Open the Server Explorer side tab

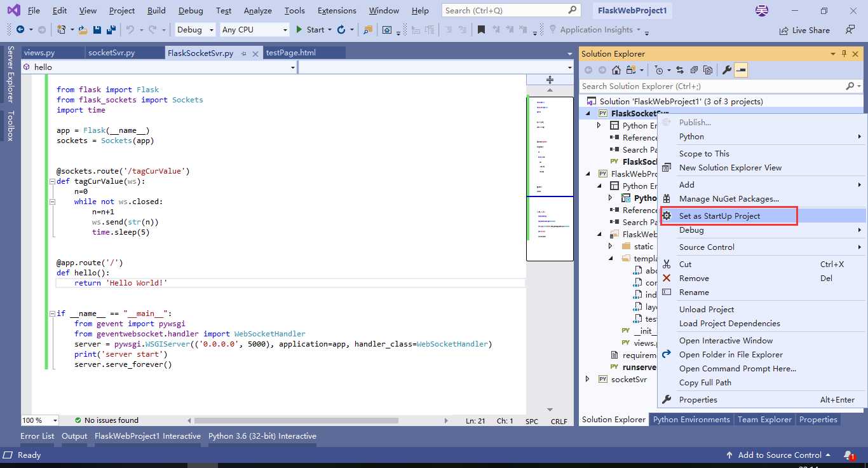[x=10, y=74]
